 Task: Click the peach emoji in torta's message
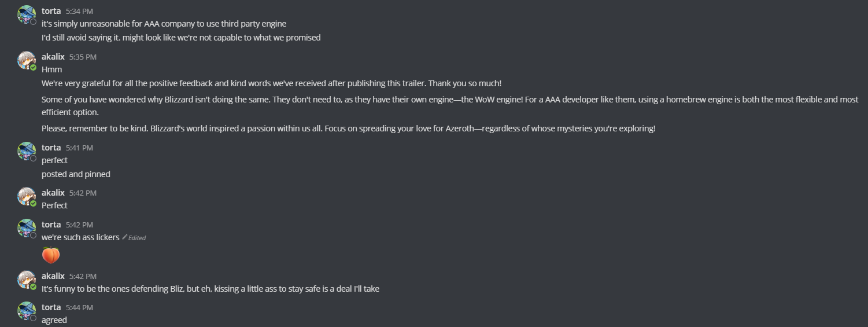coord(51,255)
